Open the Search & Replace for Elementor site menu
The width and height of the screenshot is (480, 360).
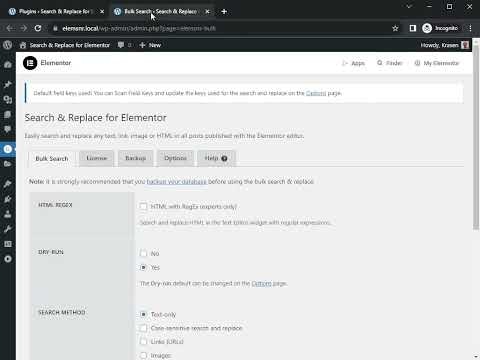click(65, 45)
